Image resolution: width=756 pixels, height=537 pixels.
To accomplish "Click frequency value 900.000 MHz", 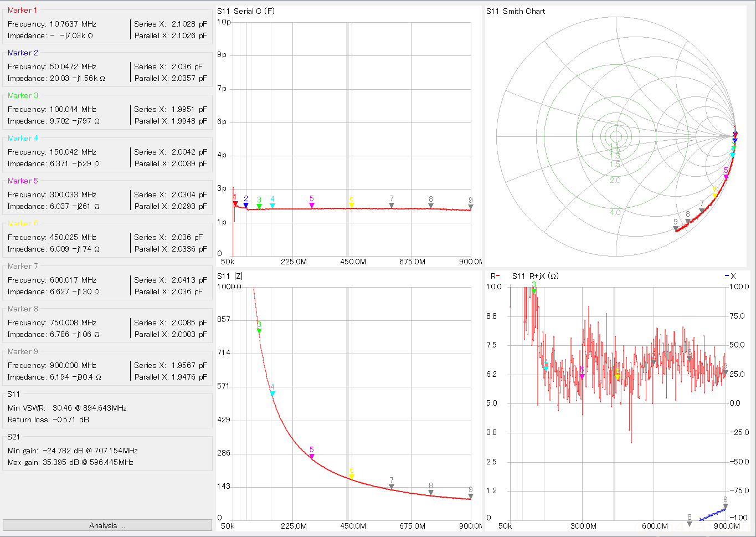I will [73, 365].
